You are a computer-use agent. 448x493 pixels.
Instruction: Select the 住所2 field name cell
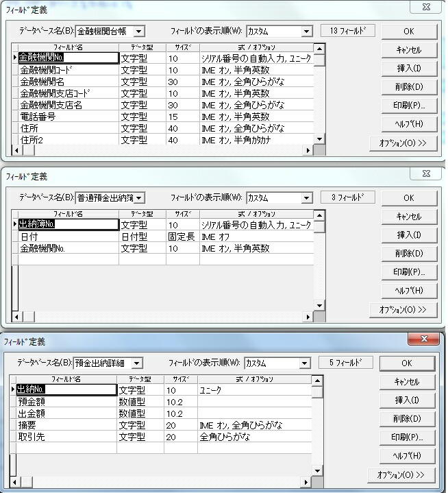[x=69, y=140]
